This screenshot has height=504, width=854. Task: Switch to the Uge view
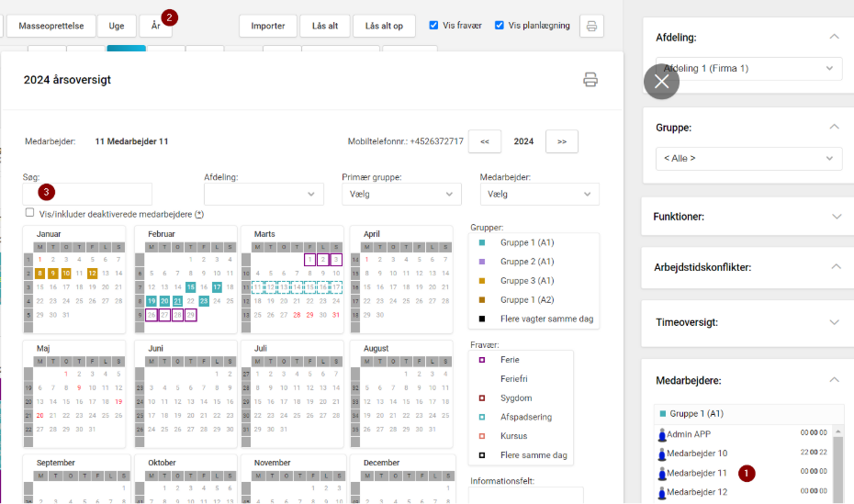[x=117, y=26]
